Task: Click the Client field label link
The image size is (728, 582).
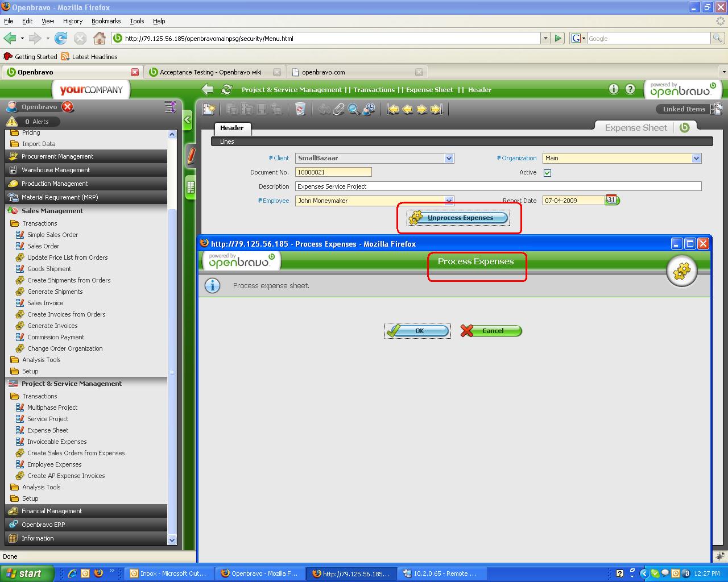Action: [281, 158]
